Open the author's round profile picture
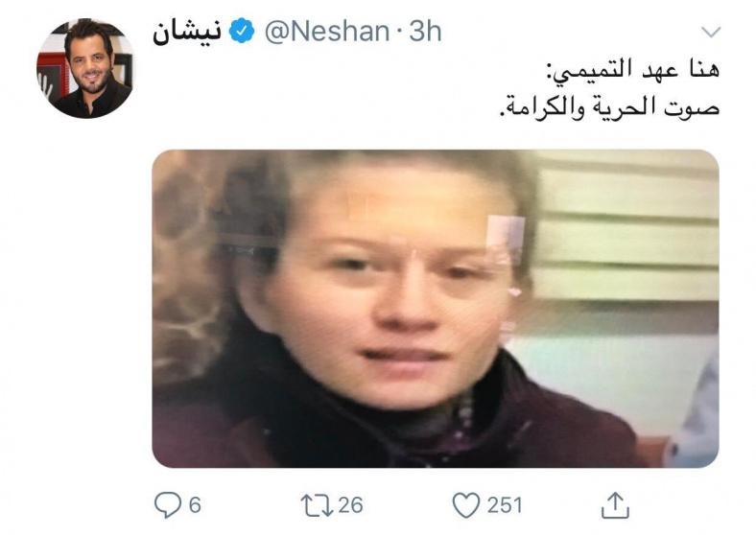 (85, 68)
